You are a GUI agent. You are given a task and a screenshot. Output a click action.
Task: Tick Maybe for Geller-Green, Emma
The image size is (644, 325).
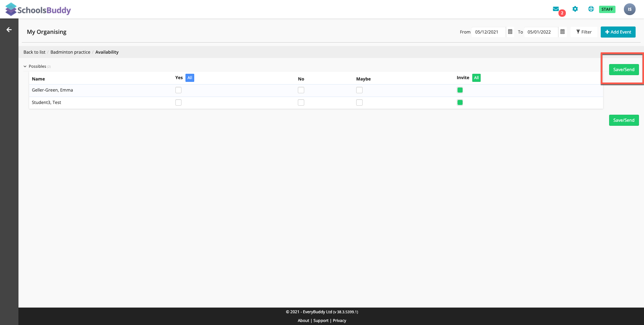click(x=359, y=90)
